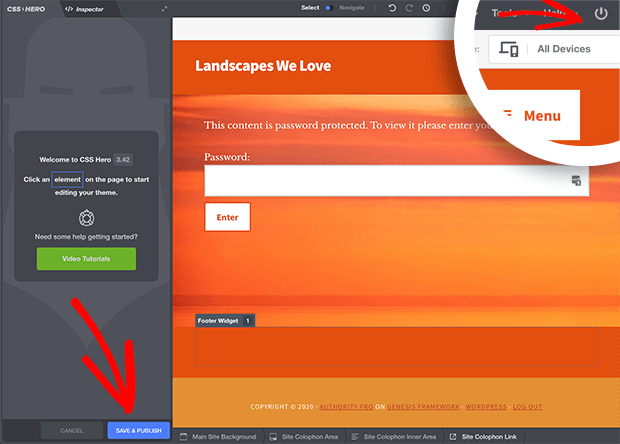Select the highlighted element word box
The height and width of the screenshot is (444, 620).
[67, 179]
